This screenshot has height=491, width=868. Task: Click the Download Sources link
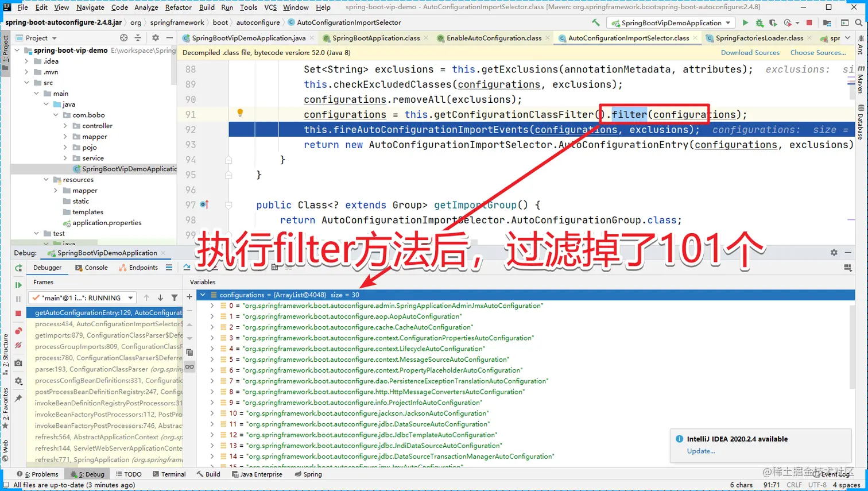click(750, 53)
